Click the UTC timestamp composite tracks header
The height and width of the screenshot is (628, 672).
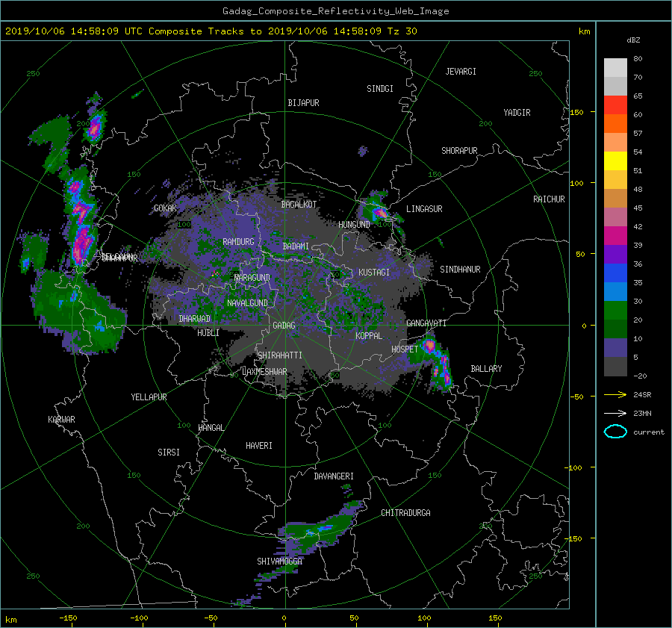pos(211,31)
